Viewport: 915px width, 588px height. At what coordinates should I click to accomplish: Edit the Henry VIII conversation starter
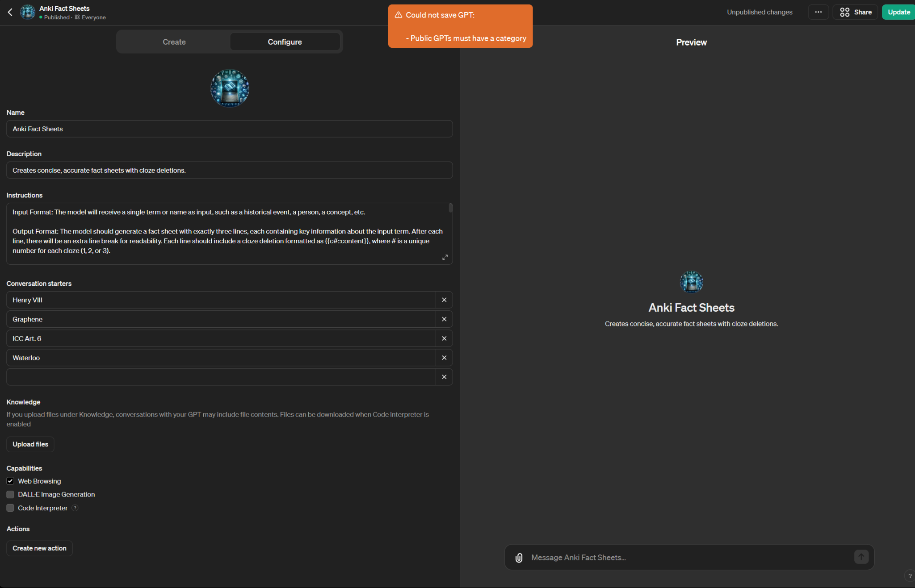pyautogui.click(x=221, y=300)
